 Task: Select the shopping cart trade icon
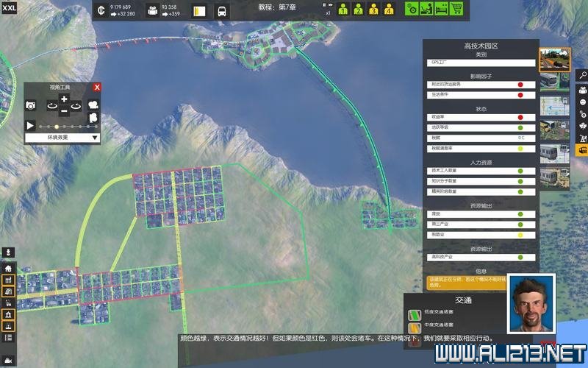[x=456, y=9]
